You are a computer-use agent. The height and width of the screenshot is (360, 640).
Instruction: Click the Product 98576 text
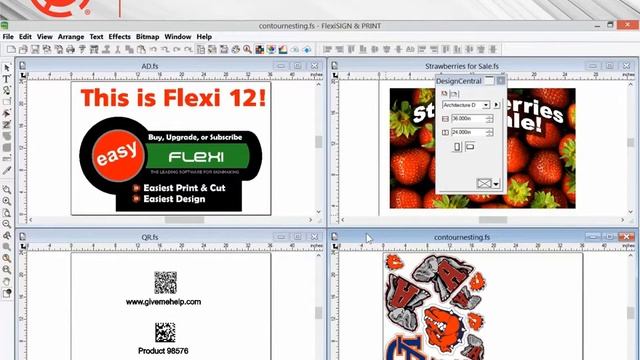pyautogui.click(x=163, y=351)
